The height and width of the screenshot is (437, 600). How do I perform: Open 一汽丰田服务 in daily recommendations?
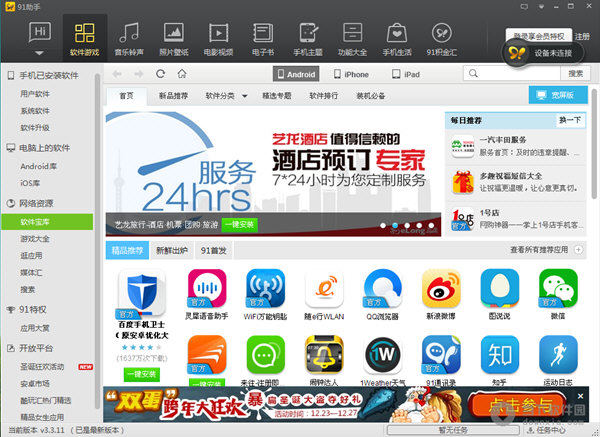pyautogui.click(x=515, y=146)
